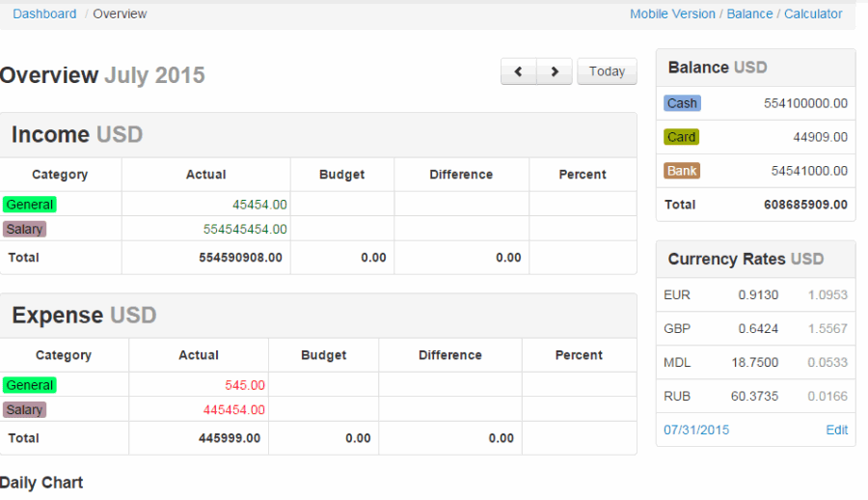Viewport: 868px width, 500px height.
Task: Open the Balance page link
Action: click(749, 14)
